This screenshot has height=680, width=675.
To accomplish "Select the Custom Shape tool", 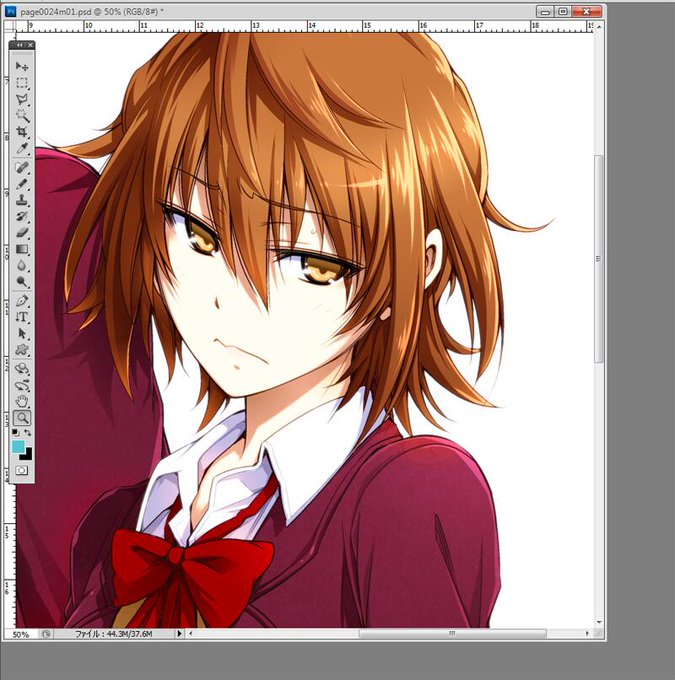I will [22, 350].
